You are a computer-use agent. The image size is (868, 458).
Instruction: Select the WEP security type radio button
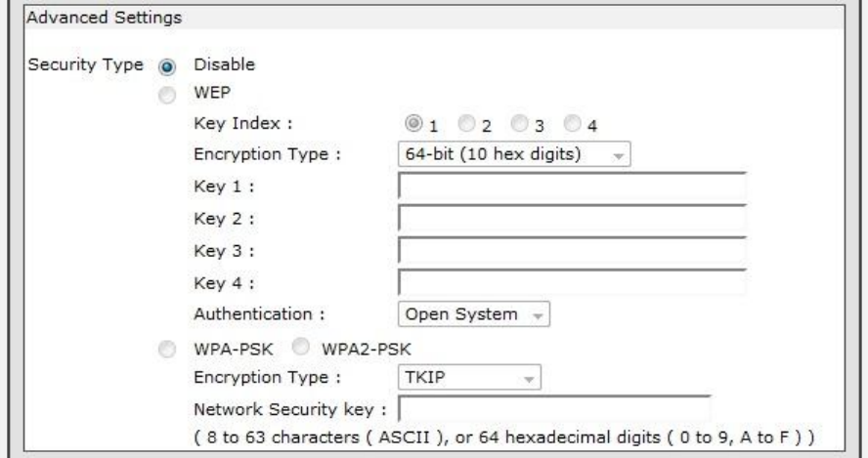click(165, 97)
